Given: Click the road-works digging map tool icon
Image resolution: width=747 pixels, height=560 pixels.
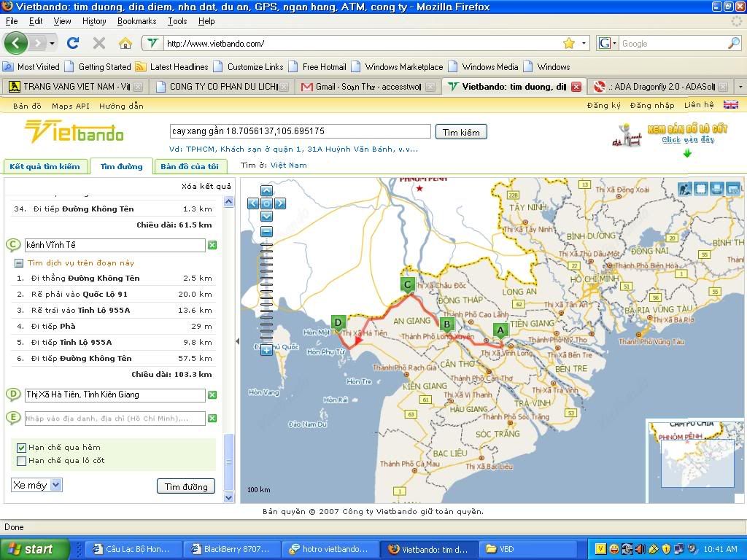Looking at the screenshot, I should 684,189.
